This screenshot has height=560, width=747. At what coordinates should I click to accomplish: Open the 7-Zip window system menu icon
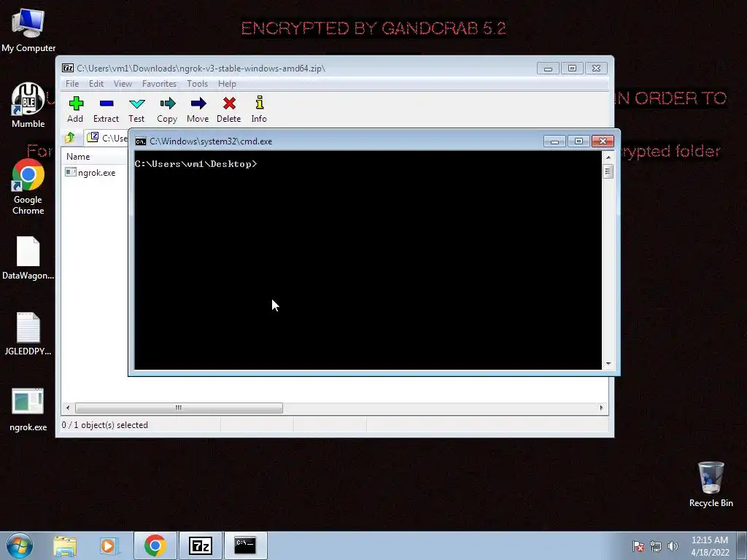(68, 68)
